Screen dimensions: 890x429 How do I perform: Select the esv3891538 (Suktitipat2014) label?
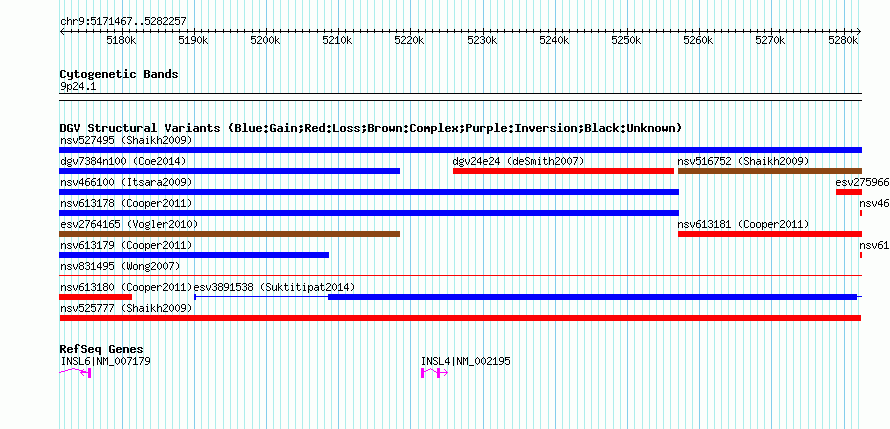[275, 287]
